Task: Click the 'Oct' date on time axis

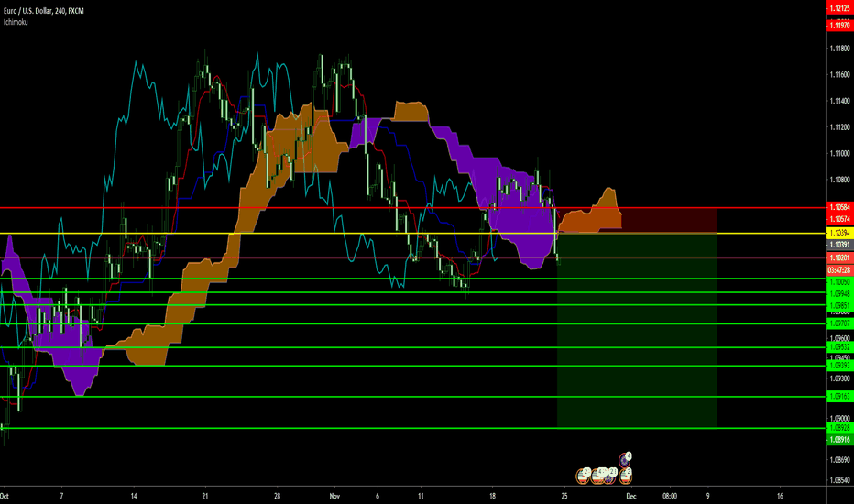Action: (x=6, y=496)
